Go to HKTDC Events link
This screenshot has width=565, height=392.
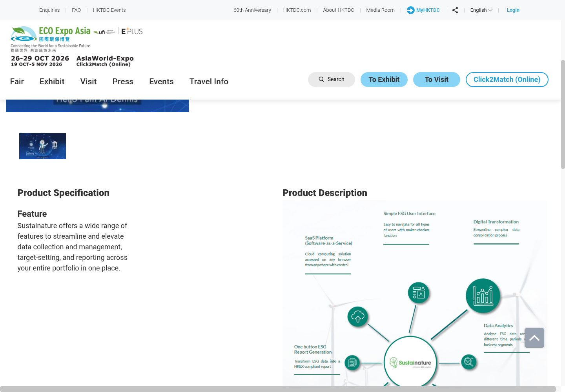pyautogui.click(x=109, y=10)
